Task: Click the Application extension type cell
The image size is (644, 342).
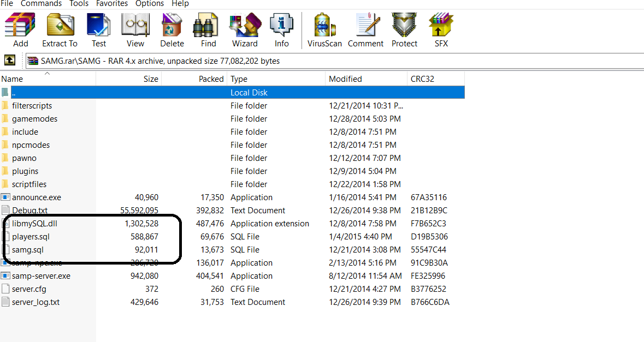Action: pyautogui.click(x=270, y=224)
